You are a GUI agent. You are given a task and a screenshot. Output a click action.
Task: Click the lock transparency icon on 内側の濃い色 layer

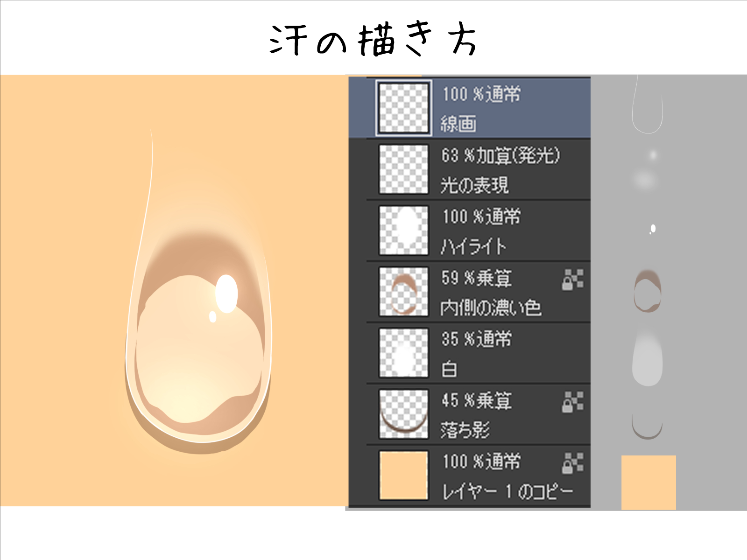tap(573, 279)
